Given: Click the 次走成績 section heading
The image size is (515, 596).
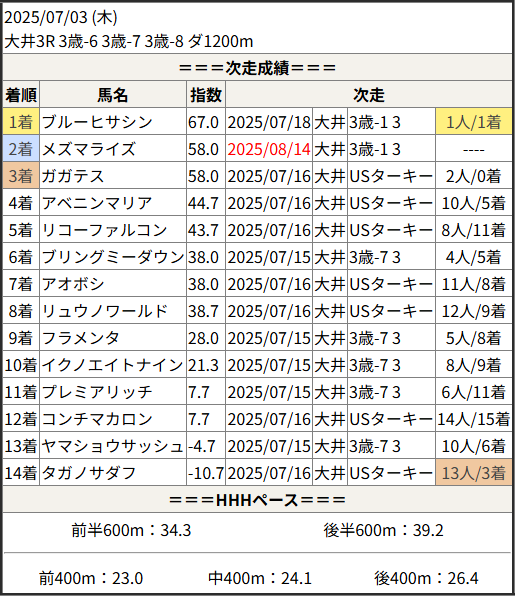Looking at the screenshot, I should 257,68.
